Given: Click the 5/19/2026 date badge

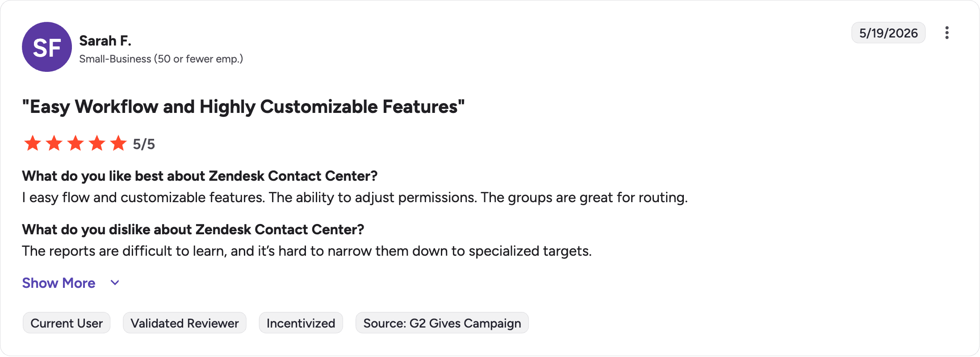Looking at the screenshot, I should click(888, 33).
